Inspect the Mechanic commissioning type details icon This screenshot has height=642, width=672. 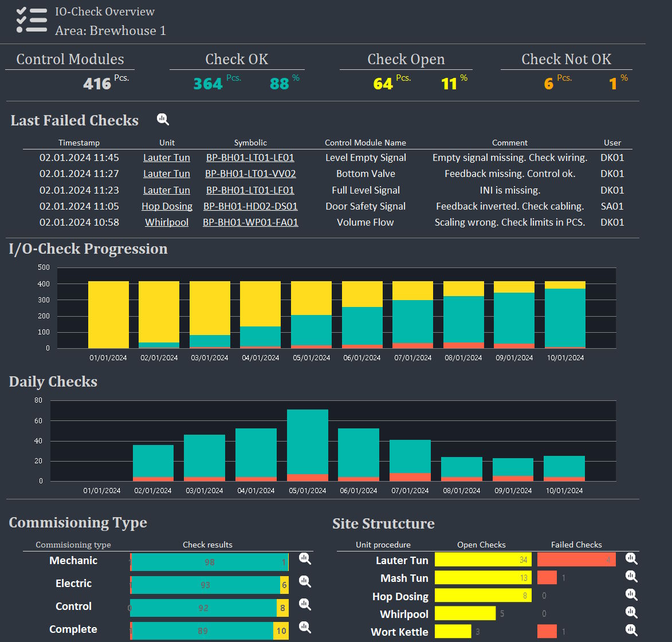(305, 558)
